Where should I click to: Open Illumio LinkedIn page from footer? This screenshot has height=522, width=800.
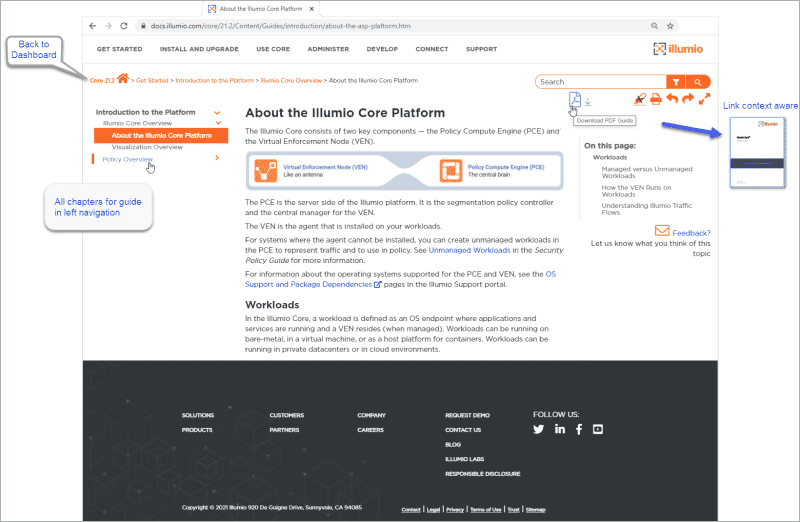(560, 429)
